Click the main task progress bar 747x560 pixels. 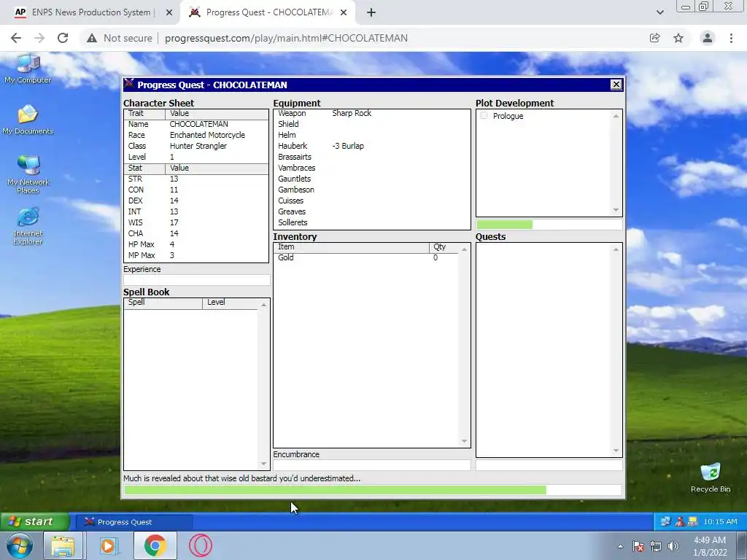(373, 489)
